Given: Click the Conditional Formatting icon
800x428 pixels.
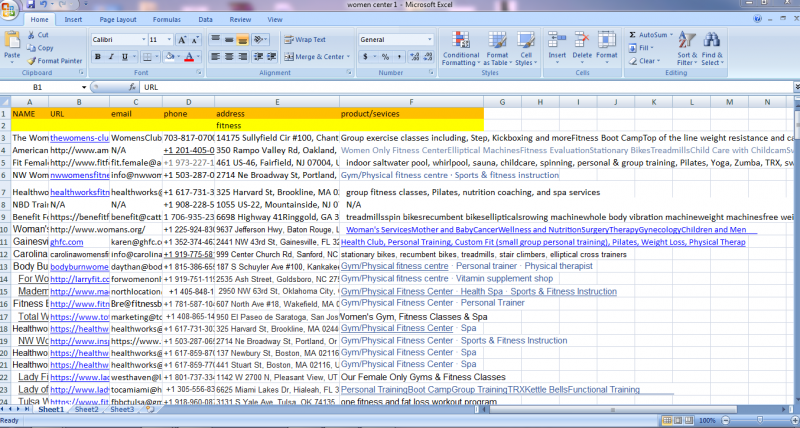Looking at the screenshot, I should pos(460,45).
